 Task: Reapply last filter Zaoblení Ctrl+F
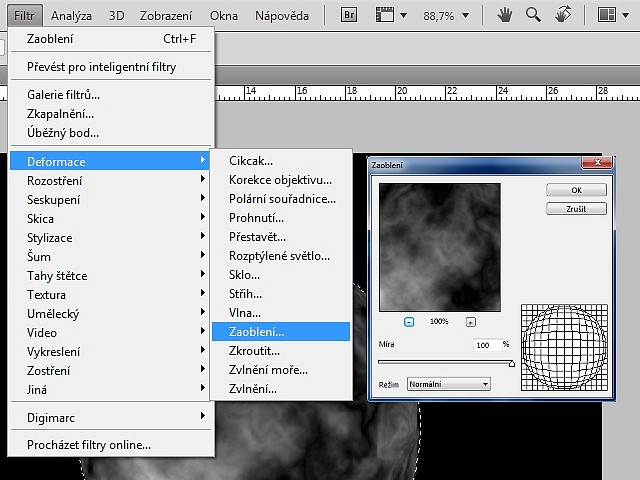click(110, 39)
